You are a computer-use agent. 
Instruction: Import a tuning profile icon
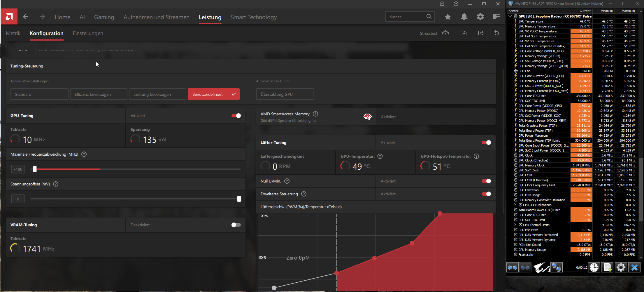click(464, 33)
